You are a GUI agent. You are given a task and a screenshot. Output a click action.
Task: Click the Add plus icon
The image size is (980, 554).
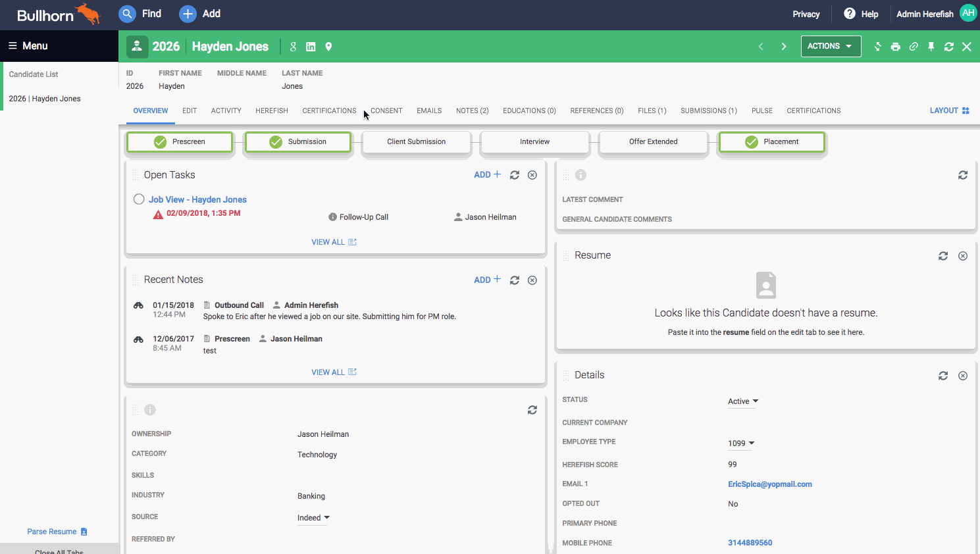point(188,14)
